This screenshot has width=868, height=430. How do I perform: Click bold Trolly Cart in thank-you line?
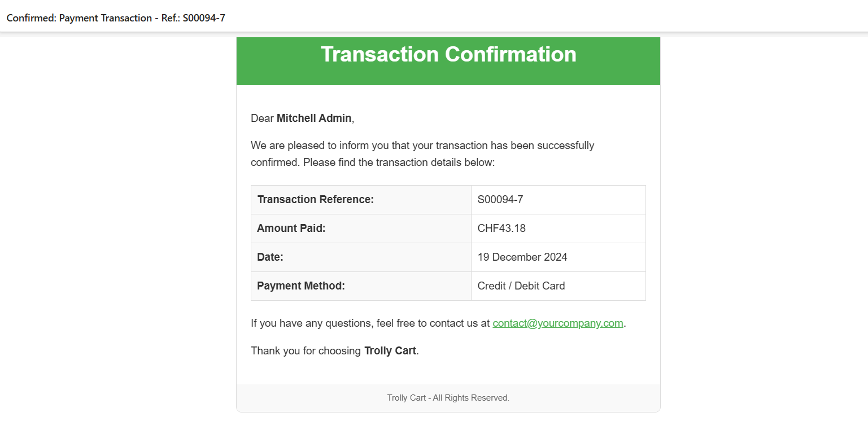tap(390, 351)
